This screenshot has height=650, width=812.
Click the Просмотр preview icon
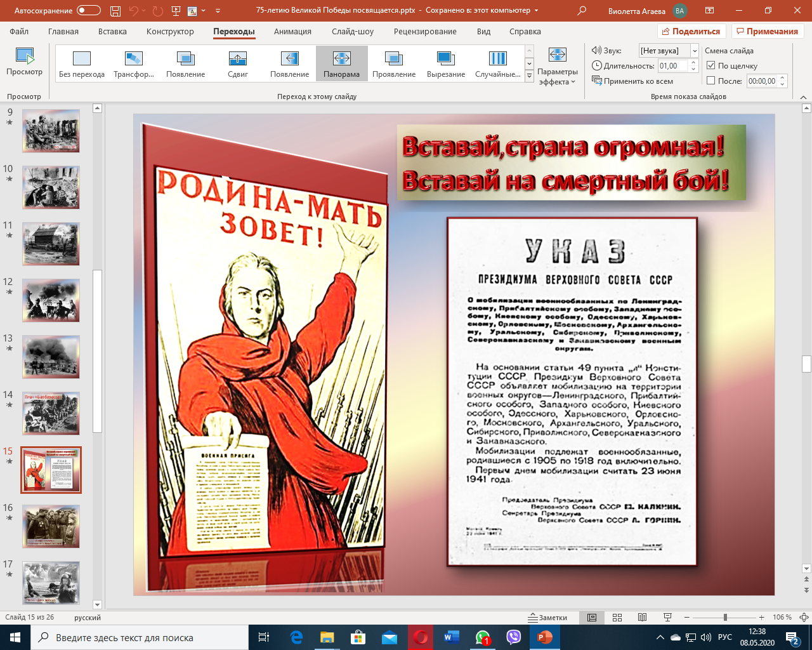24,56
